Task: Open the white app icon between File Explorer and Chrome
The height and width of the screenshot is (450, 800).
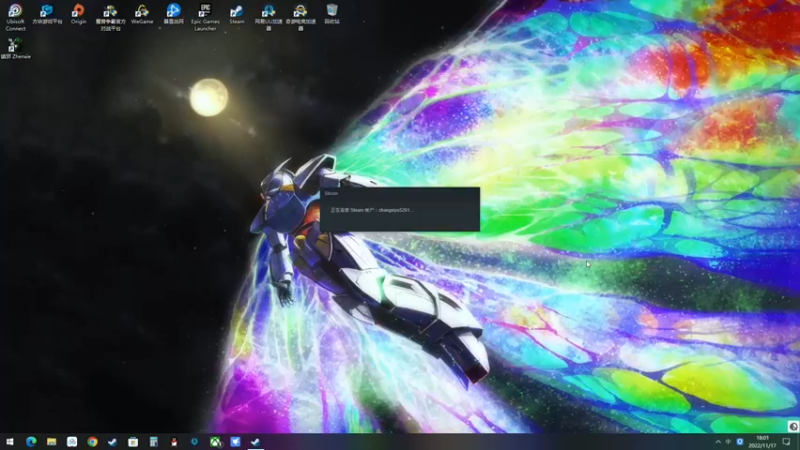Action: point(72,442)
